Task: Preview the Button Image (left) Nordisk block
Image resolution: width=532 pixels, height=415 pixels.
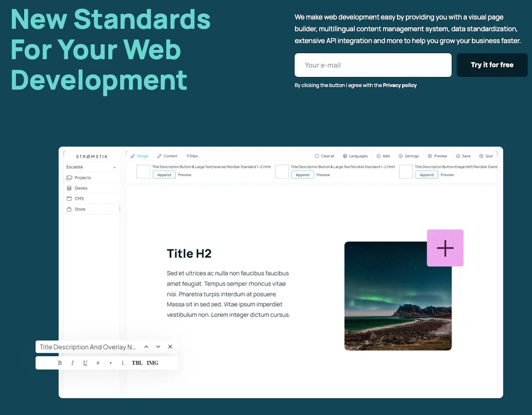Action: pyautogui.click(x=447, y=175)
